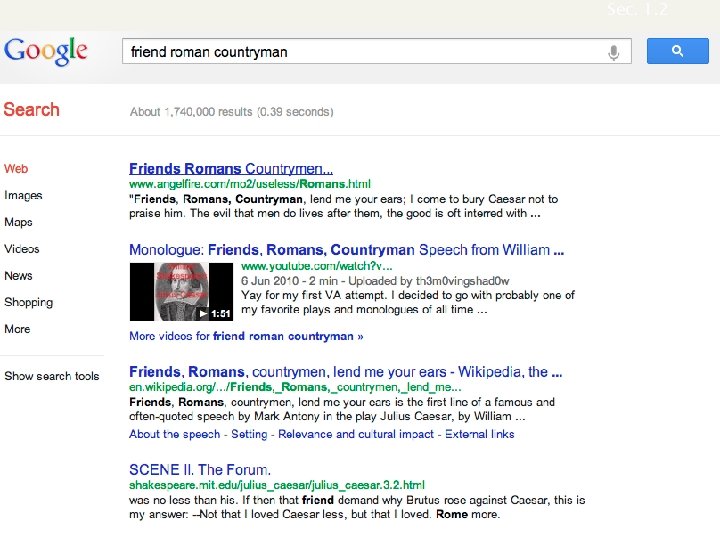Switch to Videos results
Screen dimensions: 720x540
point(22,249)
